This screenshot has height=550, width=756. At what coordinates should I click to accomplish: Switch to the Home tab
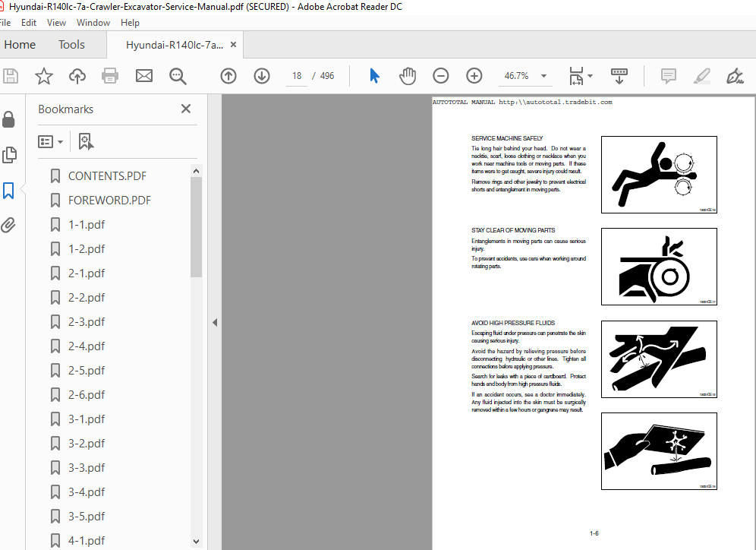20,44
